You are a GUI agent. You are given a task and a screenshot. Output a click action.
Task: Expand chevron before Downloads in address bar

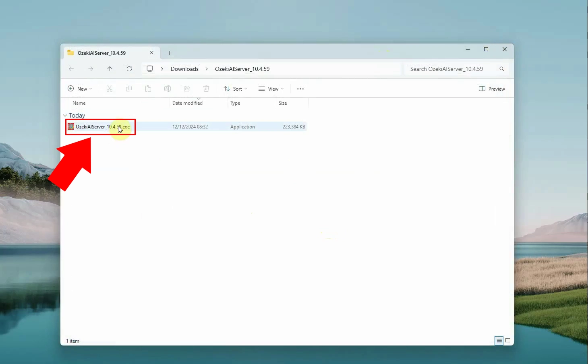[162, 69]
